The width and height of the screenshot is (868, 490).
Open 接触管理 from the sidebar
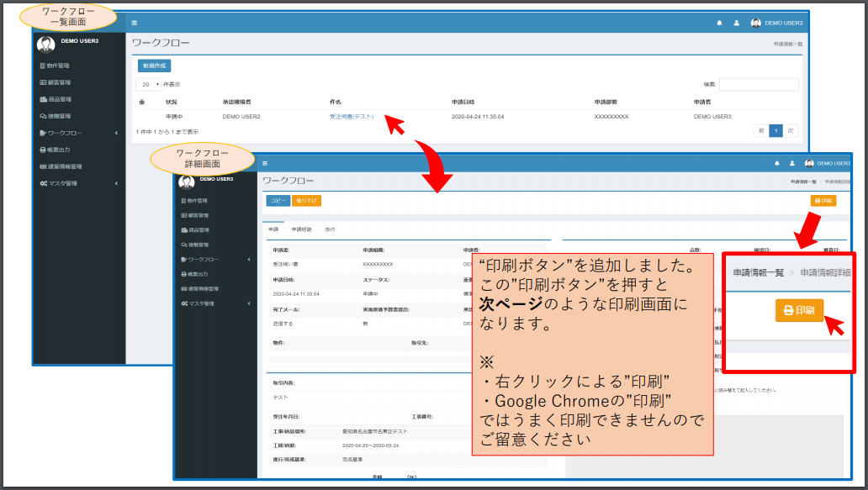point(54,115)
